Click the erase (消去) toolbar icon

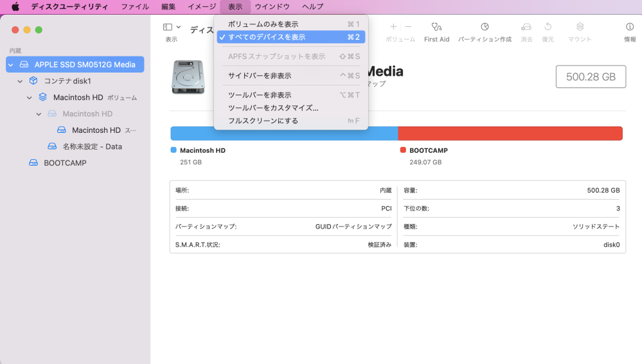(526, 27)
